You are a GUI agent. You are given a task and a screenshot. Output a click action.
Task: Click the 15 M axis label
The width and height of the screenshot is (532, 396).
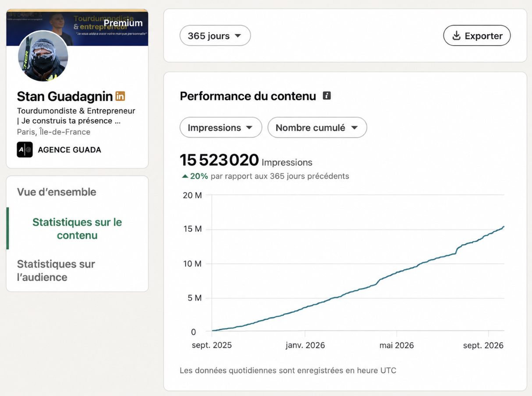click(x=192, y=230)
